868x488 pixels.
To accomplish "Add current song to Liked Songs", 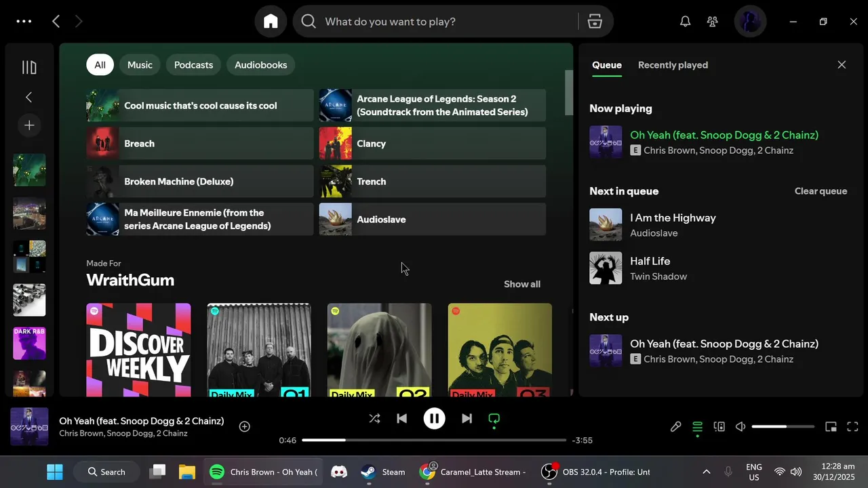I will coord(245,426).
